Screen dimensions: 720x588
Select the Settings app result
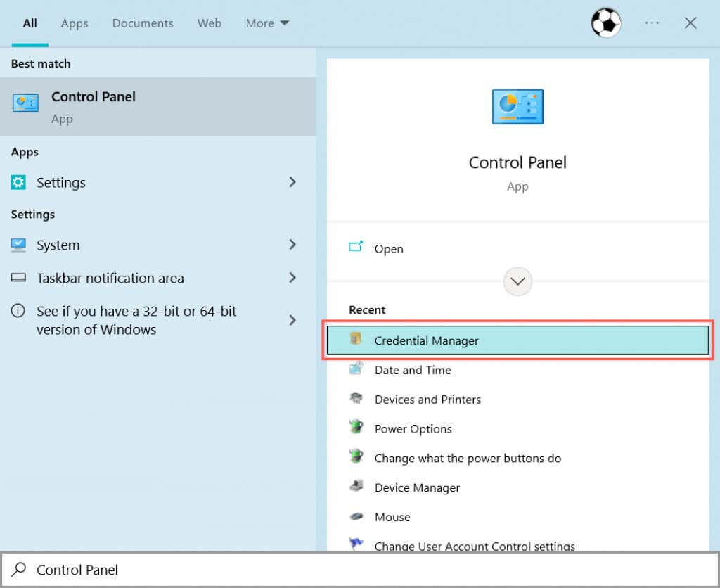158,182
